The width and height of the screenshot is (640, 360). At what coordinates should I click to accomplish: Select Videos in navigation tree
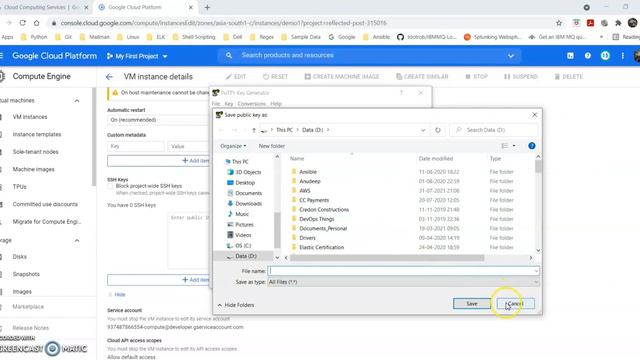click(239, 235)
